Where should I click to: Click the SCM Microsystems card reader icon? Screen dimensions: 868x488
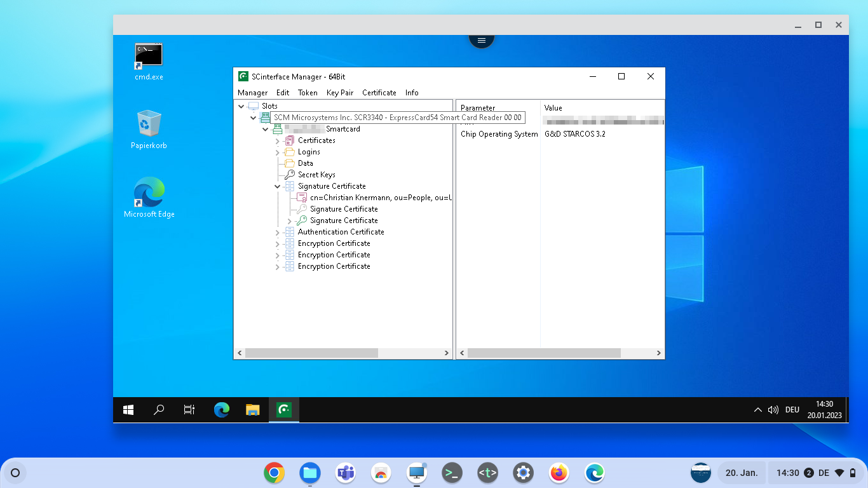coord(265,118)
